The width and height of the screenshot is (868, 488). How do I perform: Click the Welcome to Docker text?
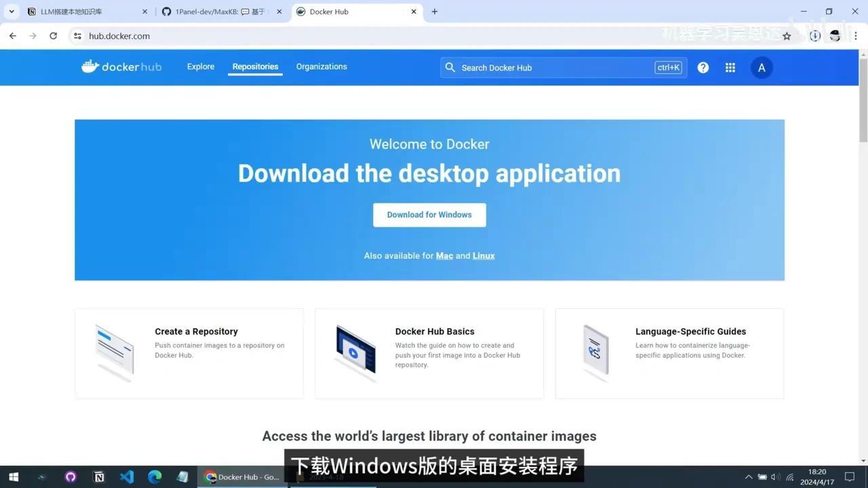click(x=429, y=144)
